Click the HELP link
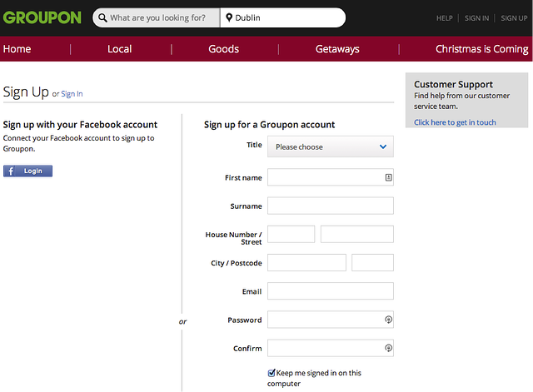 click(445, 18)
